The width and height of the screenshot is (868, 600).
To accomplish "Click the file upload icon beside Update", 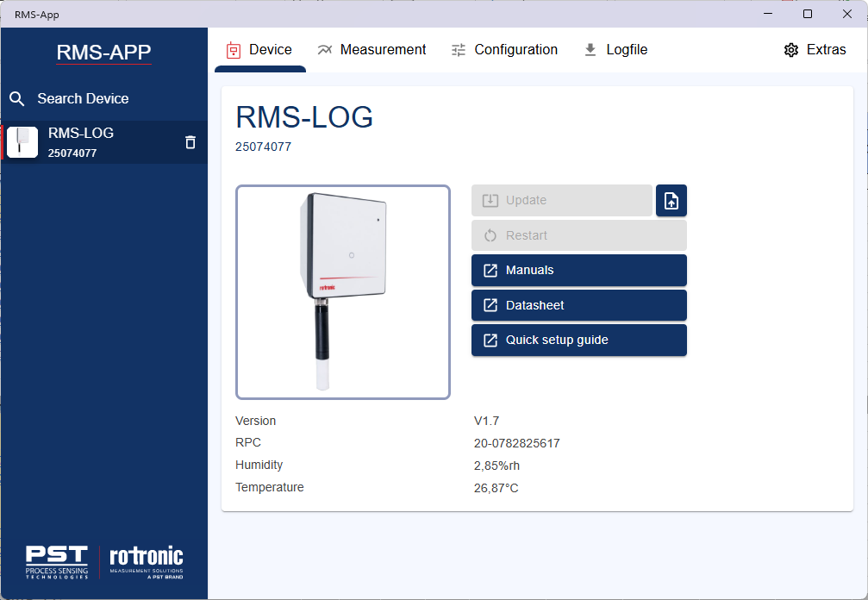I will [x=671, y=200].
